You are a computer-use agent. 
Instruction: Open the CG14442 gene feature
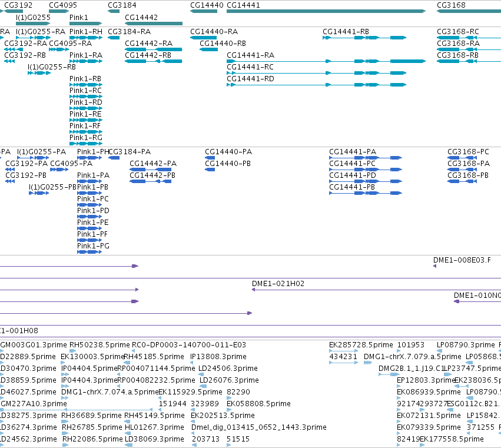click(154, 24)
